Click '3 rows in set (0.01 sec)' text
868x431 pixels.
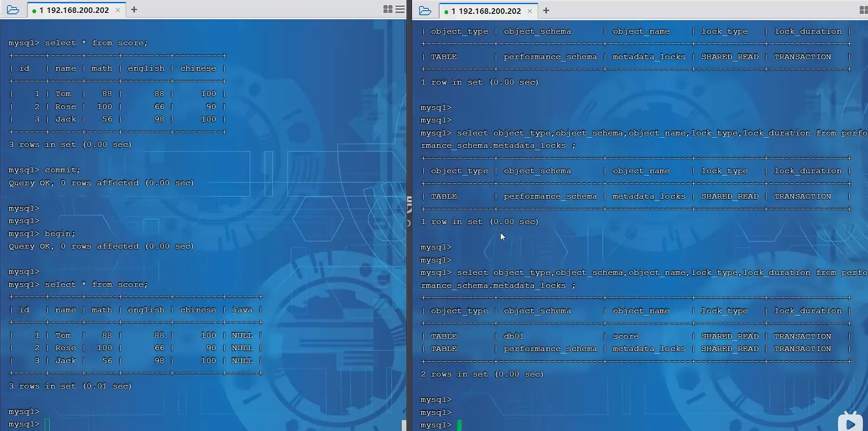pos(70,386)
